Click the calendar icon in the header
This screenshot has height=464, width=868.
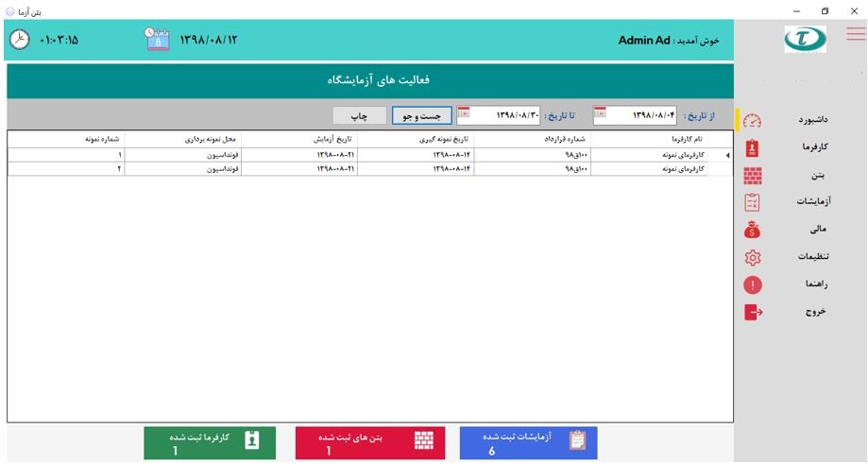[157, 39]
